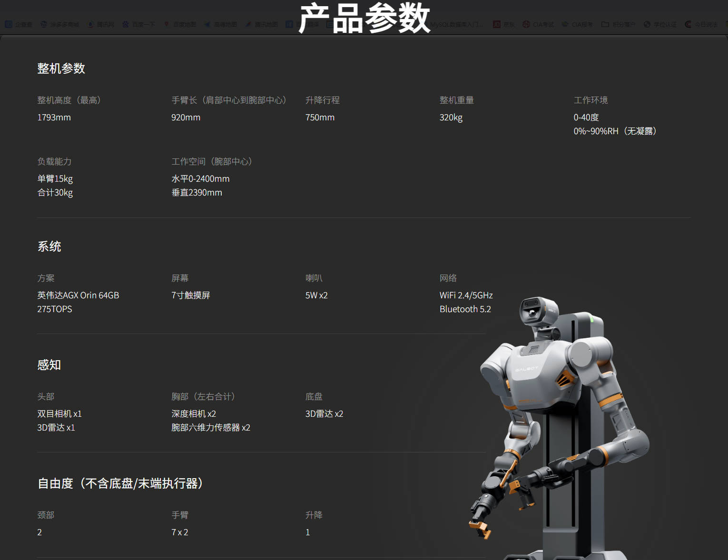Click the 双目相机 x1 value

click(59, 414)
